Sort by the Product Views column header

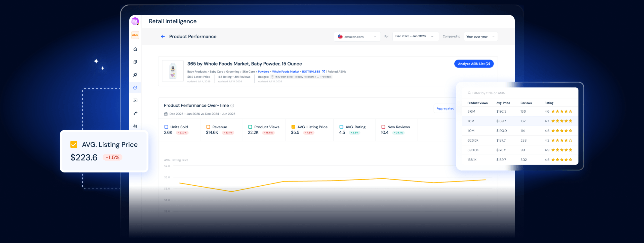coord(477,103)
